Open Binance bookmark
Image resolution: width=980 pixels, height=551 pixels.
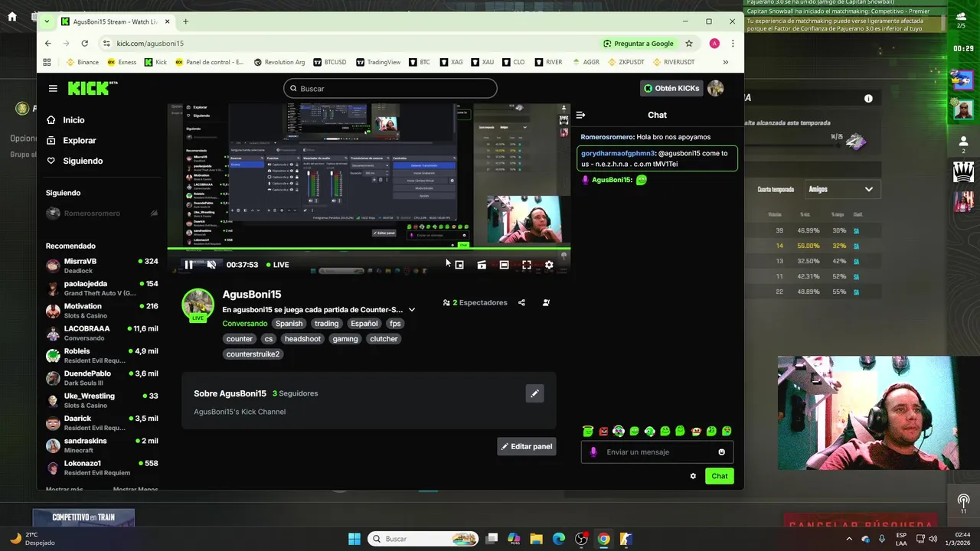coord(82,62)
